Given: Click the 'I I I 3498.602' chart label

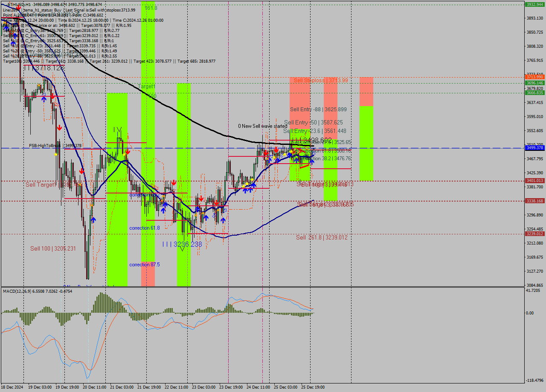Looking at the screenshot, I should (312, 140).
